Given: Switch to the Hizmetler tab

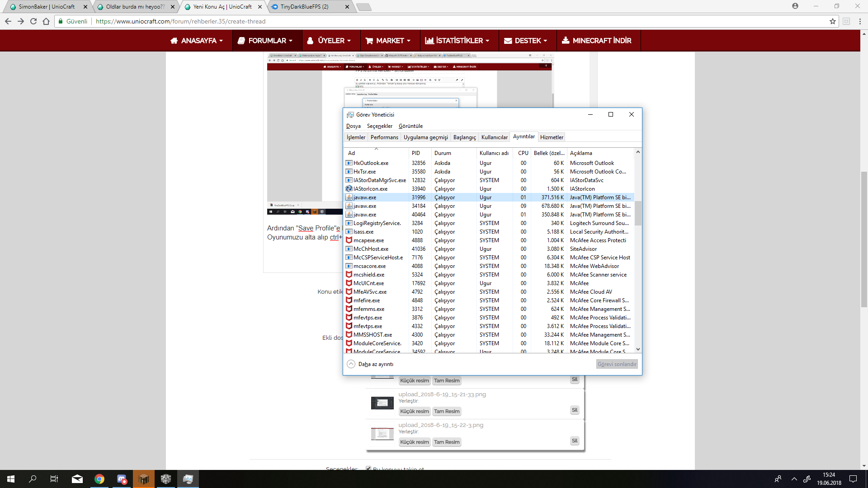Looking at the screenshot, I should pyautogui.click(x=552, y=137).
